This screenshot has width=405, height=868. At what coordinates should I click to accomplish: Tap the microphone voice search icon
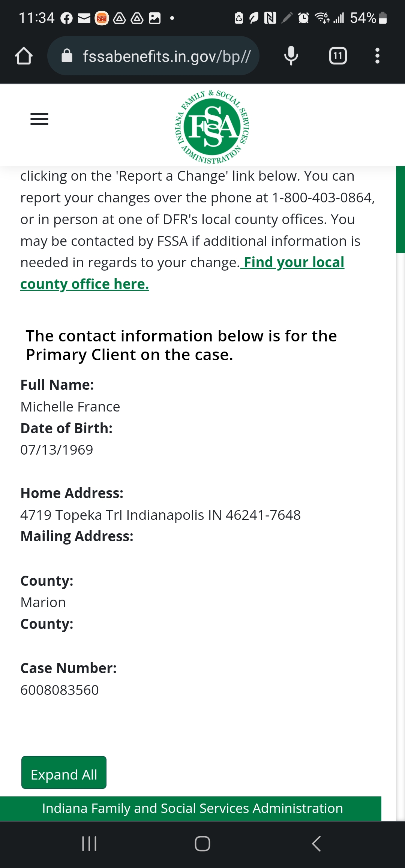tap(291, 56)
